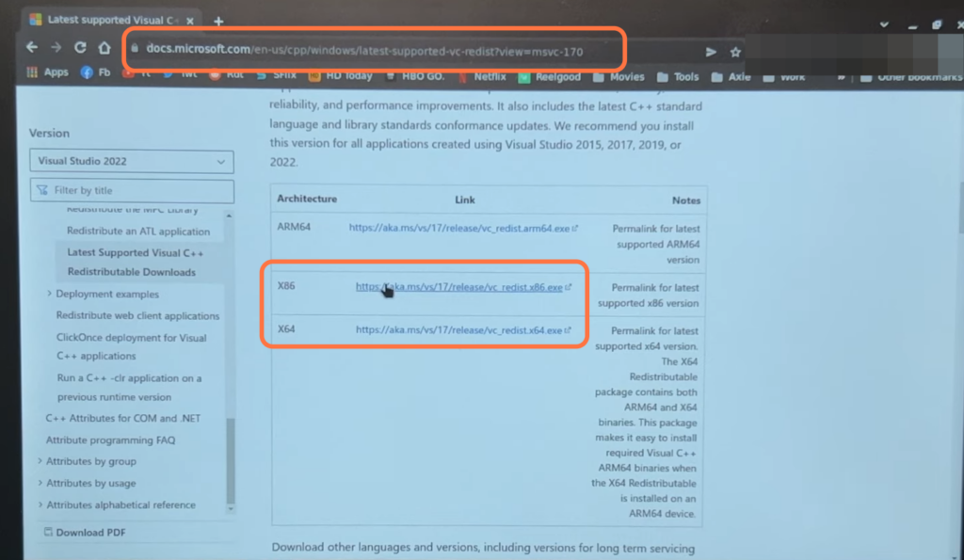Image resolution: width=964 pixels, height=560 pixels.
Task: Open ClickOnce deployment for Visual C++ applications
Action: pos(132,346)
